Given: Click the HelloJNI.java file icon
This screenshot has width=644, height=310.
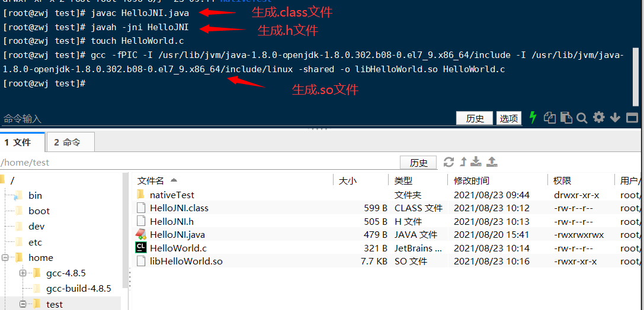Looking at the screenshot, I should [141, 234].
